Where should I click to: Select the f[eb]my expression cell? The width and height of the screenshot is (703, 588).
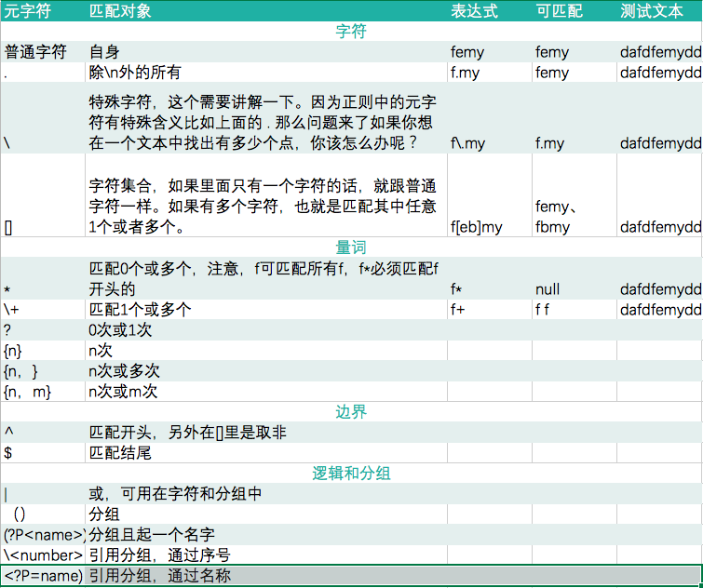[490, 195]
